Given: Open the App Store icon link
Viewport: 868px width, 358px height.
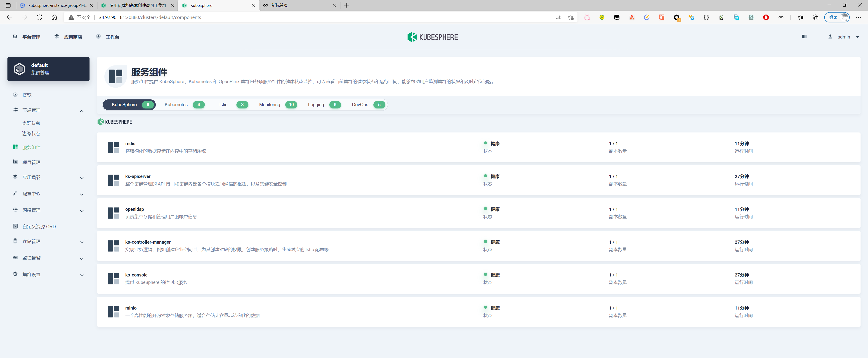Looking at the screenshot, I should pos(57,36).
